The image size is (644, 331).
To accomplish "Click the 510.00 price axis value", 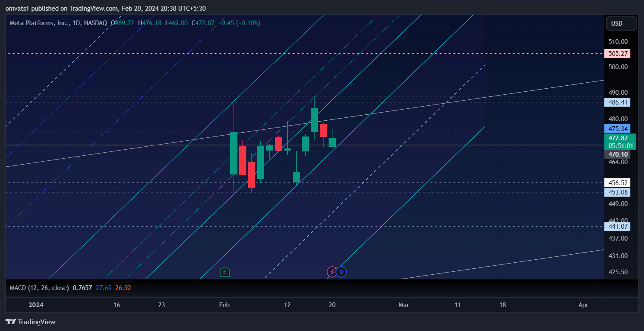I will (x=618, y=42).
